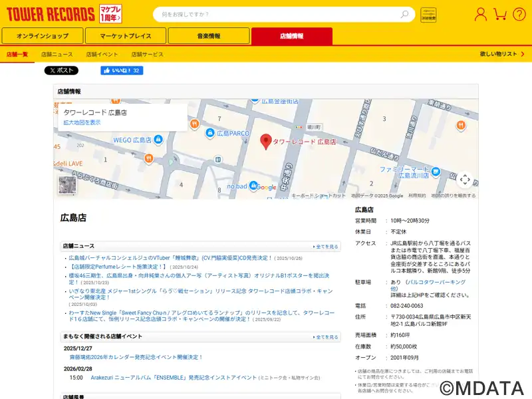This screenshot has width=532, height=399.
Task: Click the Facebook いいね! button
Action: coord(122,70)
